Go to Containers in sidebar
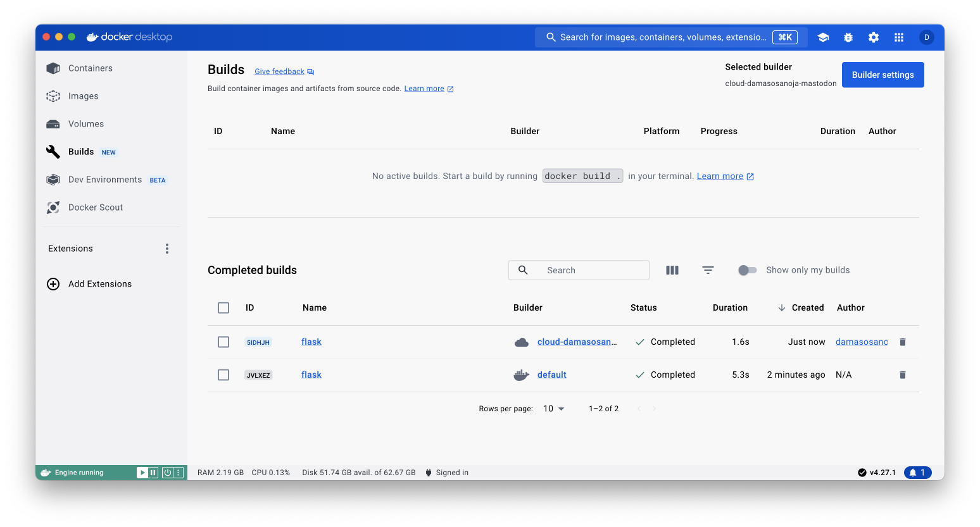Viewport: 980px width, 527px height. pyautogui.click(x=91, y=68)
